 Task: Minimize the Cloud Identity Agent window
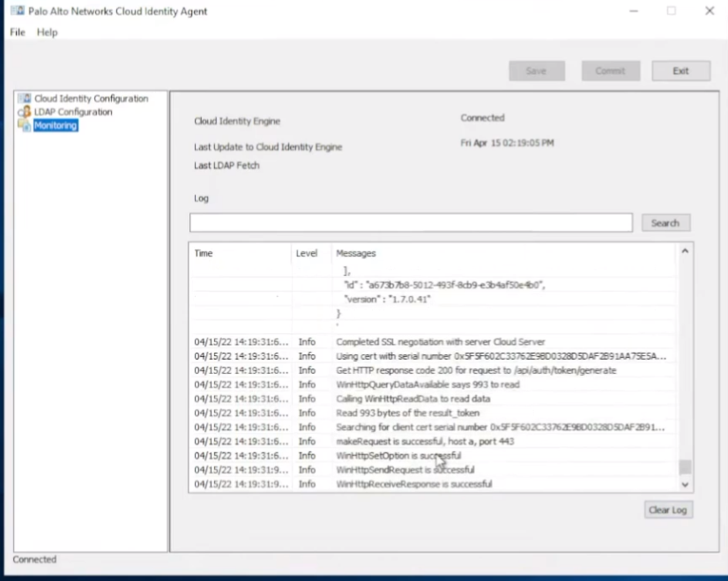coord(634,11)
